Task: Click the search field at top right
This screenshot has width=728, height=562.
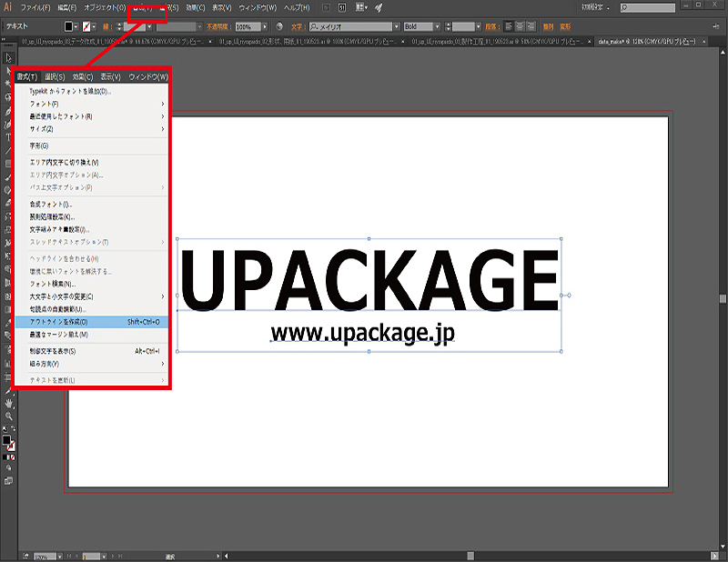Action: tap(648, 7)
